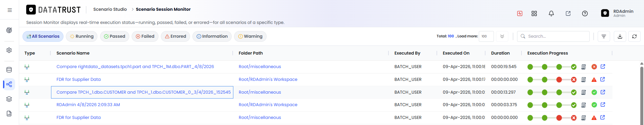
Task: Click the download export icon
Action: pos(620,36)
